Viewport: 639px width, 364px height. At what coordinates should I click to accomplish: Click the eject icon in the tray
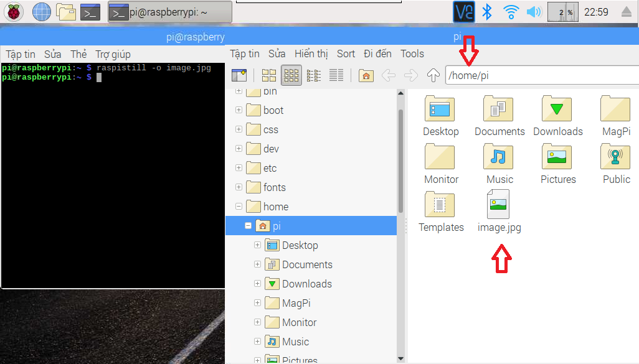point(627,12)
